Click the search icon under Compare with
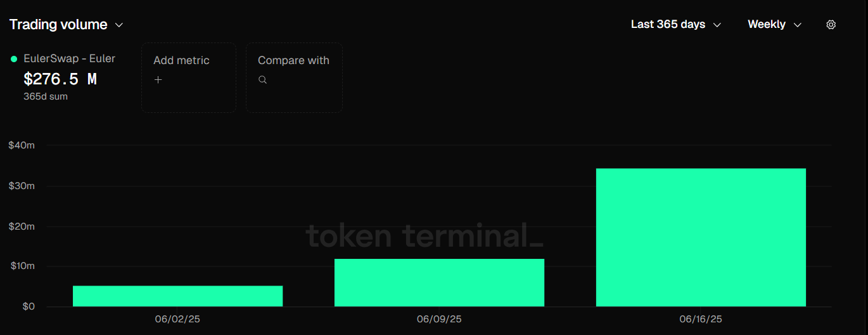 coord(262,80)
